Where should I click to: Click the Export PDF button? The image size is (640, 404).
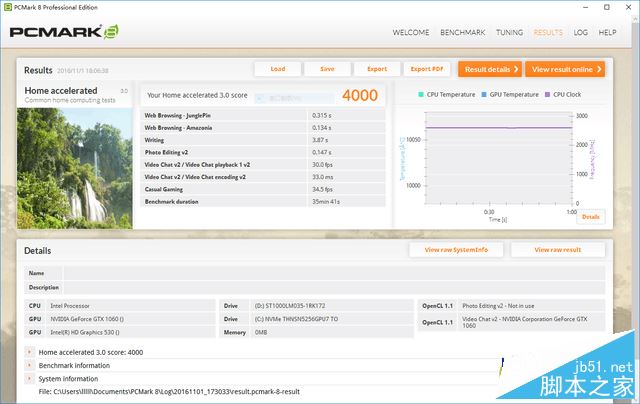(427, 69)
